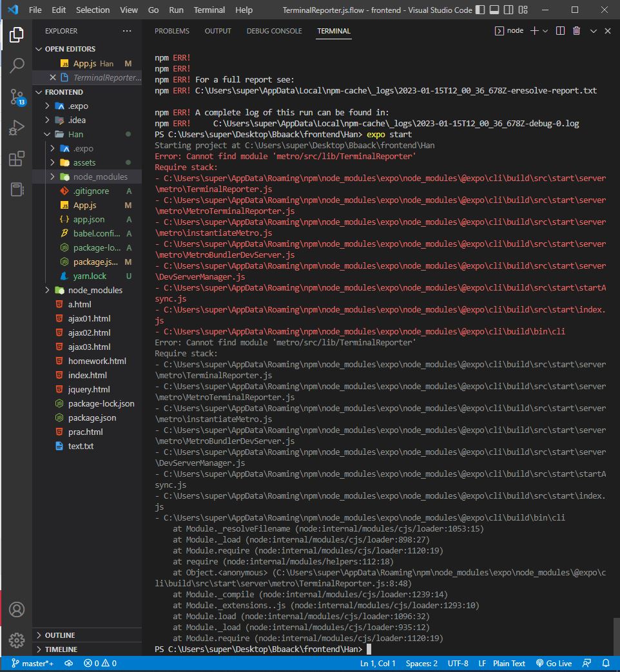Open homework.html file
The image size is (620, 672).
[x=87, y=361]
